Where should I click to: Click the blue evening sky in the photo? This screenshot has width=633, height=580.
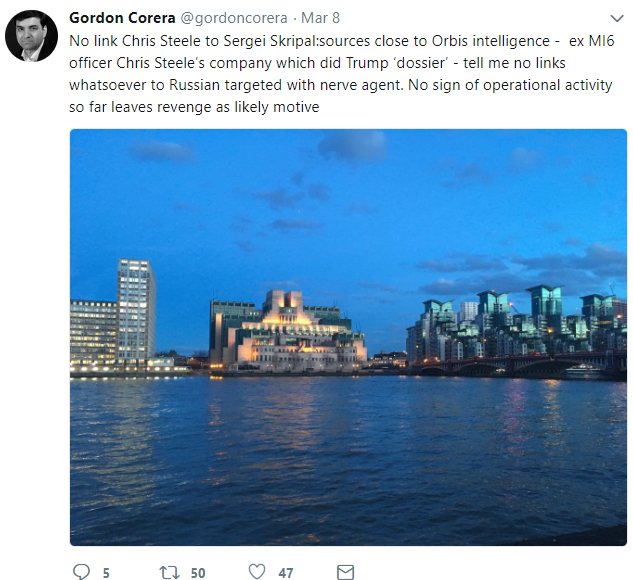348,202
